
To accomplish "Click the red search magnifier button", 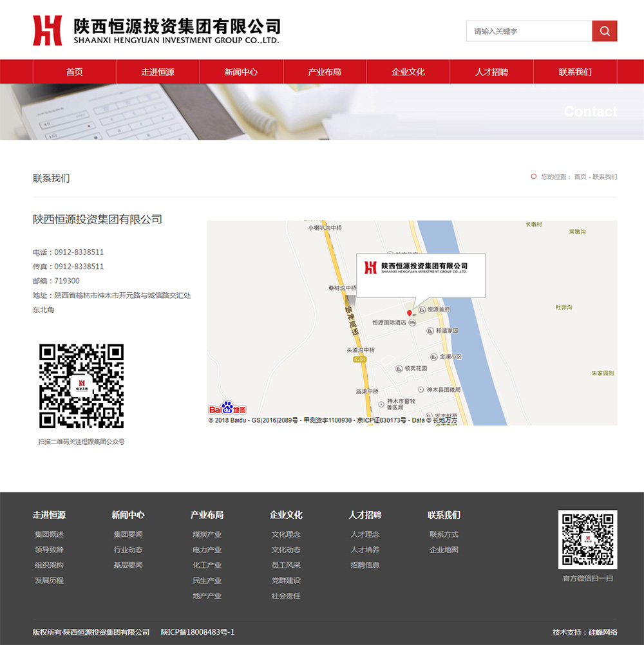I will coord(604,31).
